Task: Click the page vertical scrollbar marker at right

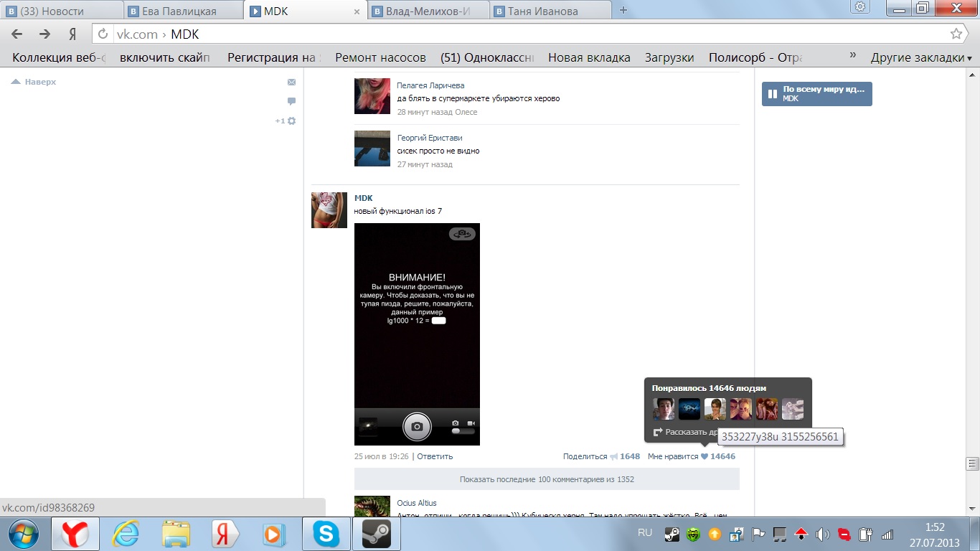Action: coord(973,463)
